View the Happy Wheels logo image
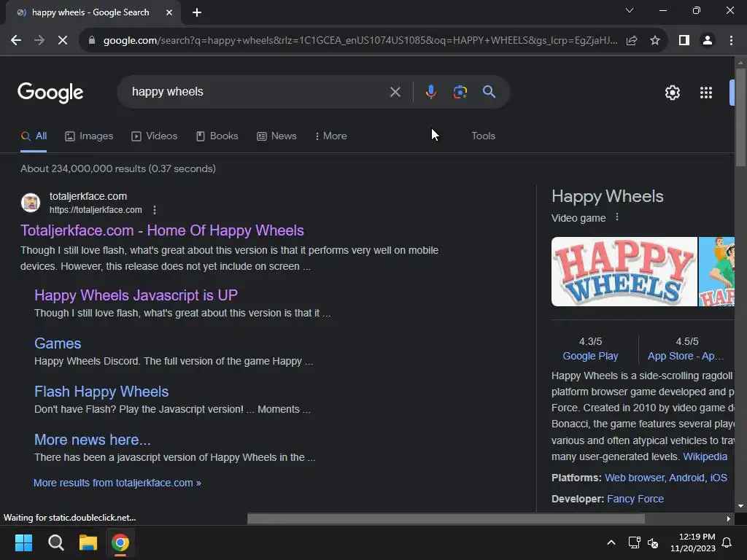Viewport: 747px width, 560px height. pyautogui.click(x=624, y=271)
